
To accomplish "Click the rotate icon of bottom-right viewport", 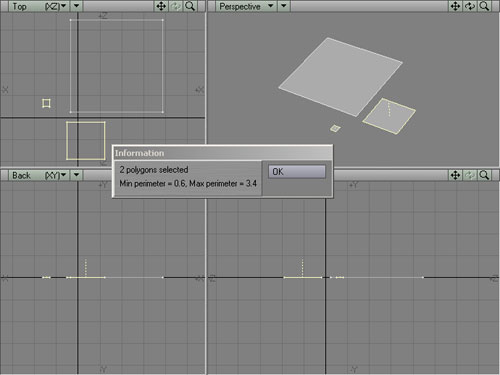I will [x=470, y=175].
